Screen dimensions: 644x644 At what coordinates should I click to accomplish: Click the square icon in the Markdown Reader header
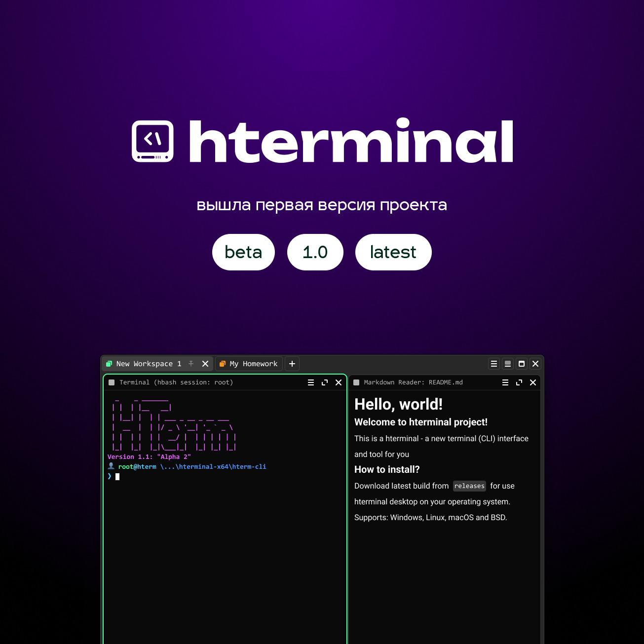[356, 382]
